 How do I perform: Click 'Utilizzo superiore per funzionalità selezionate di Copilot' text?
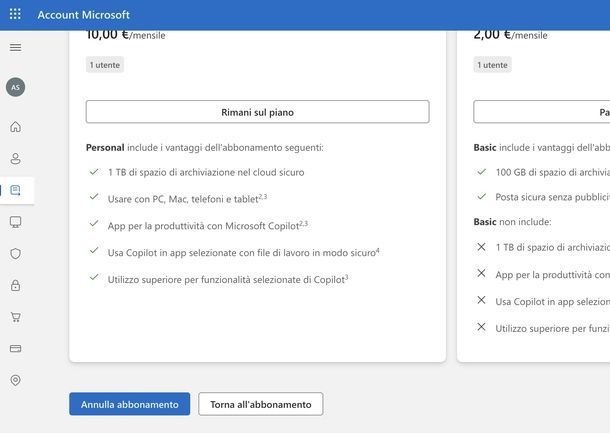point(228,279)
